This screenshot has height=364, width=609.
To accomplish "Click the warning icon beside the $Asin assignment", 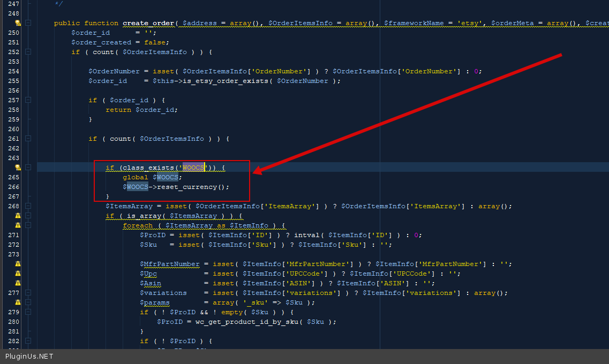I will (x=18, y=283).
